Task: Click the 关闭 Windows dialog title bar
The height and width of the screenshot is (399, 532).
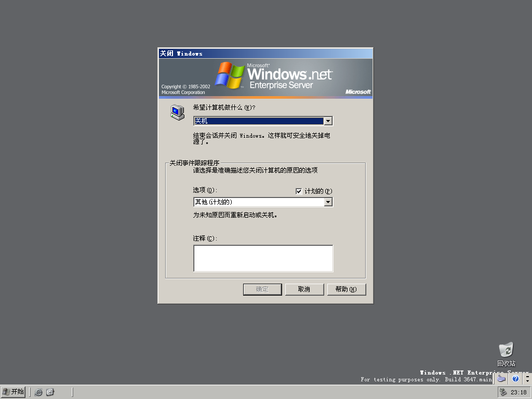Action: tap(265, 54)
